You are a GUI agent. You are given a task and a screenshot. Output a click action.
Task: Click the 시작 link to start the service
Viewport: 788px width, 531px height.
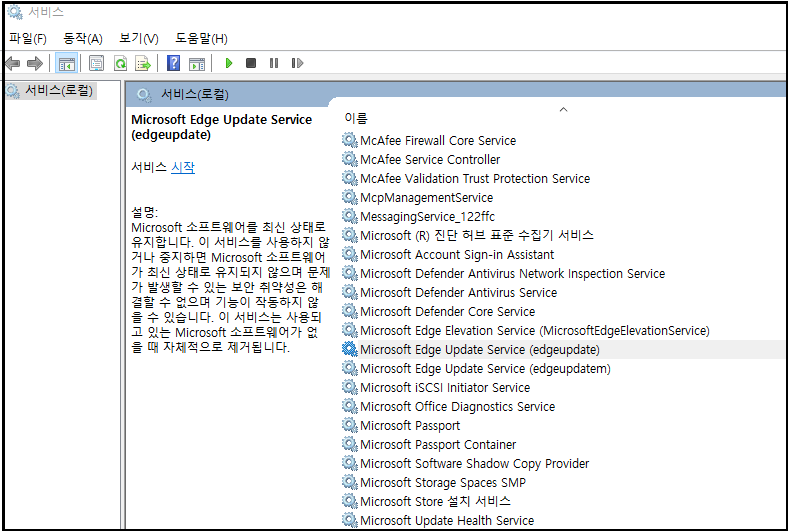pos(182,167)
